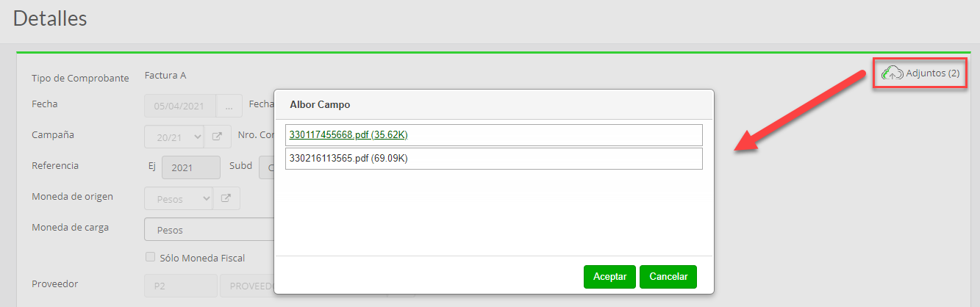Click the Proveedor name field

point(247,285)
